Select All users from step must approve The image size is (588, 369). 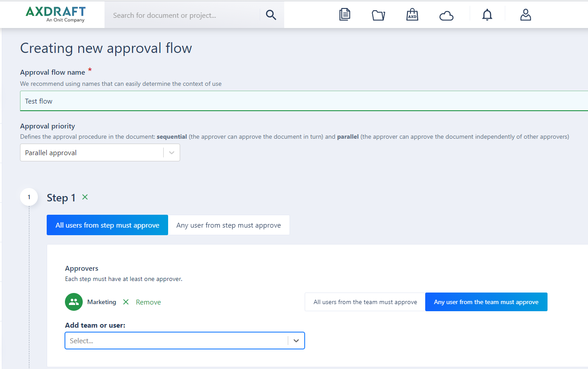107,225
